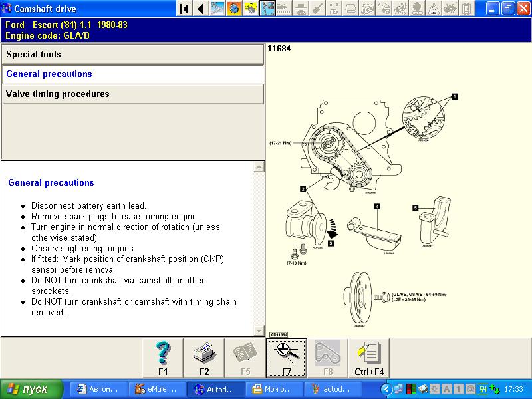Go to first page with skip-back arrow
Screen dimensions: 532x399
tap(184, 9)
